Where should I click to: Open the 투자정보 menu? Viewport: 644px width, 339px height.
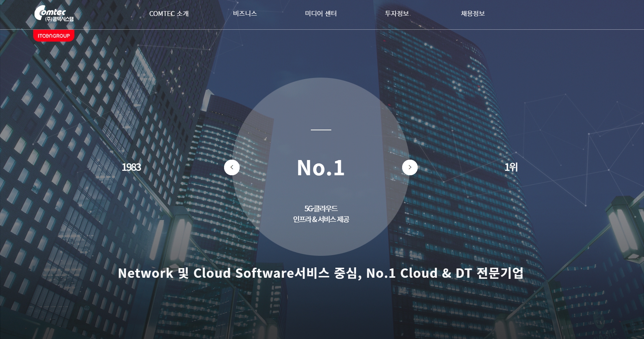tap(397, 14)
